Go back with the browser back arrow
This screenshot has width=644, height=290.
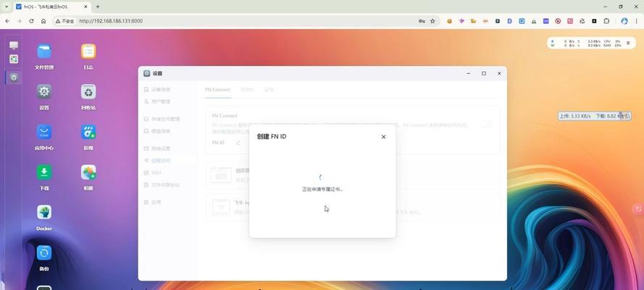(7, 21)
